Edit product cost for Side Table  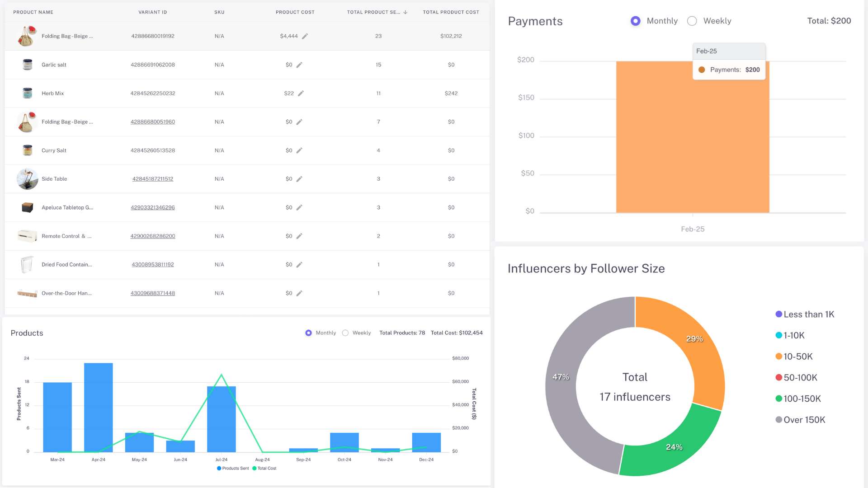click(299, 179)
